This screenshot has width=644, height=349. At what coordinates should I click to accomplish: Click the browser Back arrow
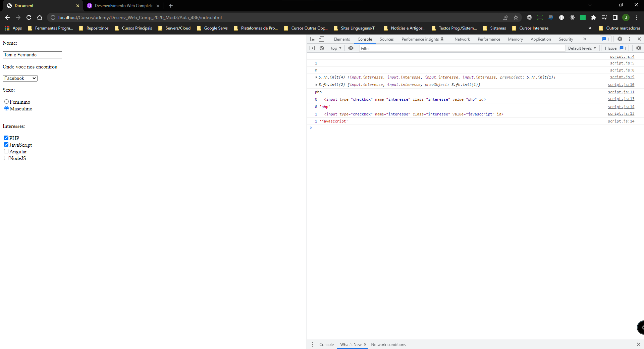(7, 17)
